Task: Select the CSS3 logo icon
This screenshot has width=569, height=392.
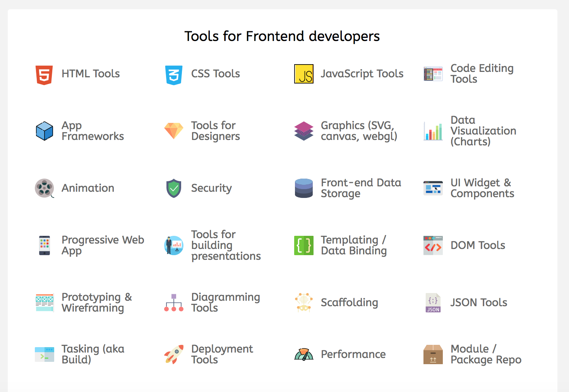Action: [x=173, y=74]
